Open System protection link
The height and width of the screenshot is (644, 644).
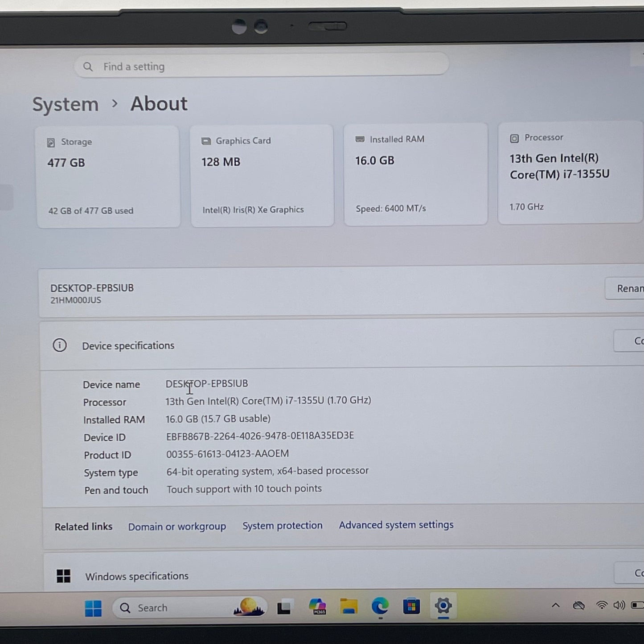coord(282,526)
